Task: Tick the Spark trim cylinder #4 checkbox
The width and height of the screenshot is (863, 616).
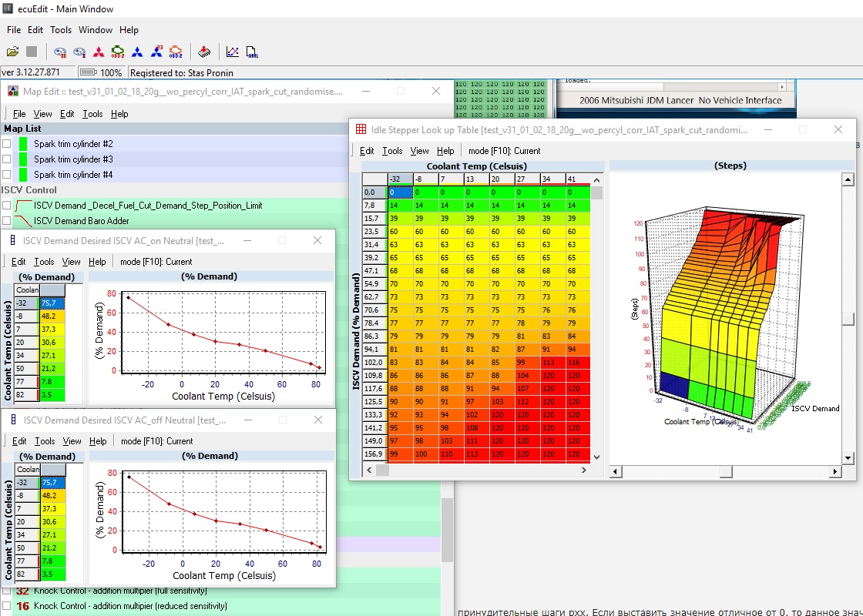Action: (x=7, y=175)
